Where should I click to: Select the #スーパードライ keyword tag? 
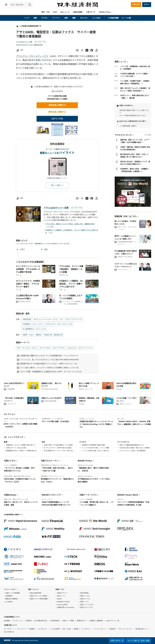(x=86, y=348)
